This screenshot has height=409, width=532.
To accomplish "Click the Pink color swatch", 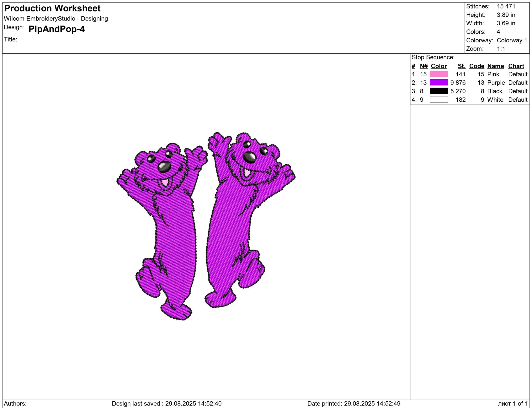I will (439, 74).
